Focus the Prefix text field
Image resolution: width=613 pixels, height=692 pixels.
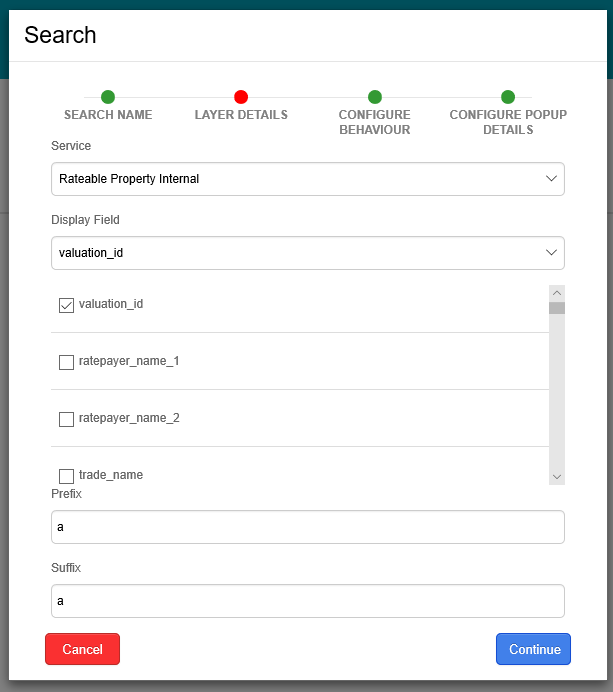point(308,527)
